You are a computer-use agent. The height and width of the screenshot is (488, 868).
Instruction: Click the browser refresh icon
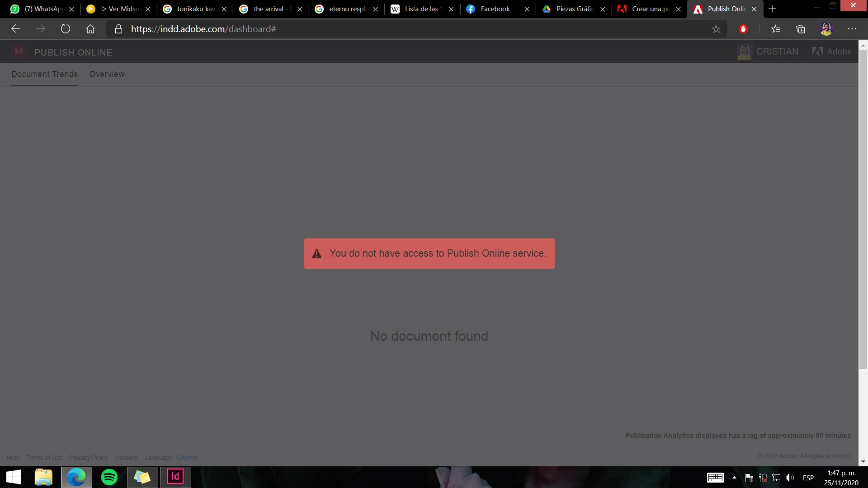pos(66,29)
